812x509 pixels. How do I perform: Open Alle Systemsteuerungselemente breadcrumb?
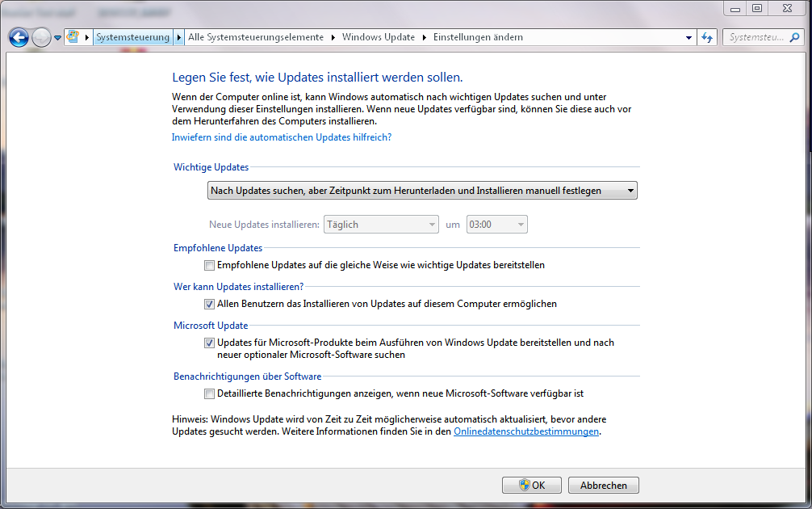pyautogui.click(x=255, y=37)
